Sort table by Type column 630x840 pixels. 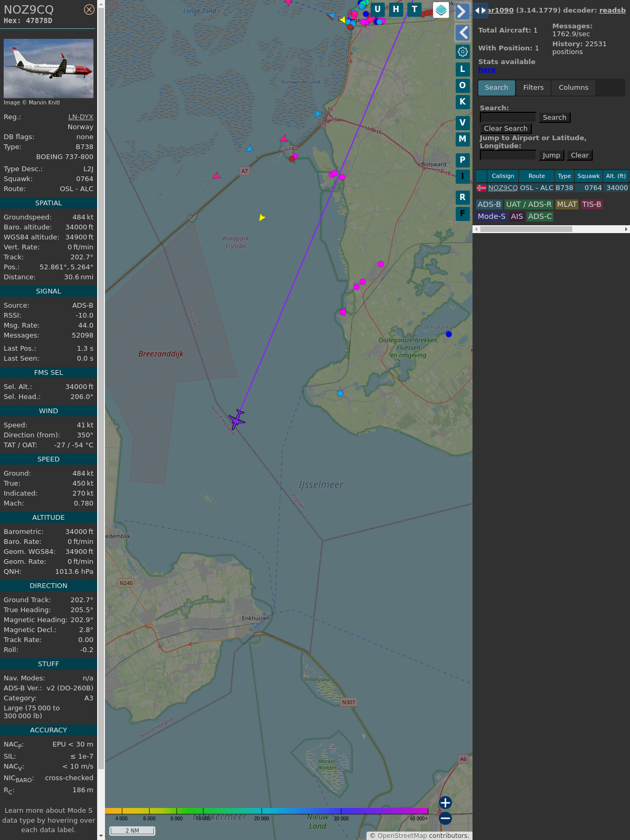[x=564, y=176]
